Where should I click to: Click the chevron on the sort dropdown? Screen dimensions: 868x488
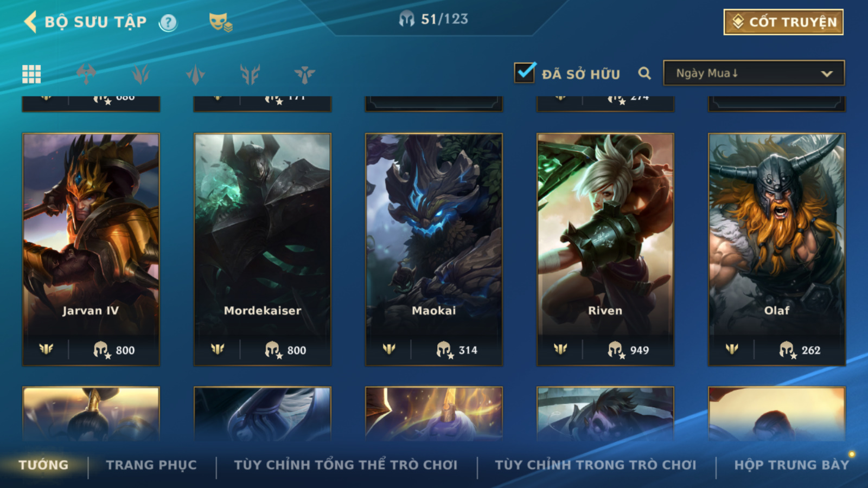tap(827, 74)
